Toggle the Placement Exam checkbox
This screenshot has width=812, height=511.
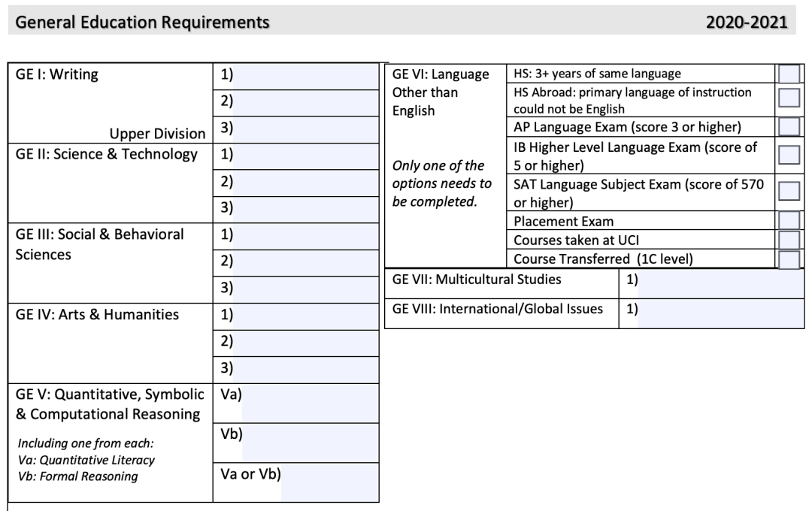coord(789,221)
